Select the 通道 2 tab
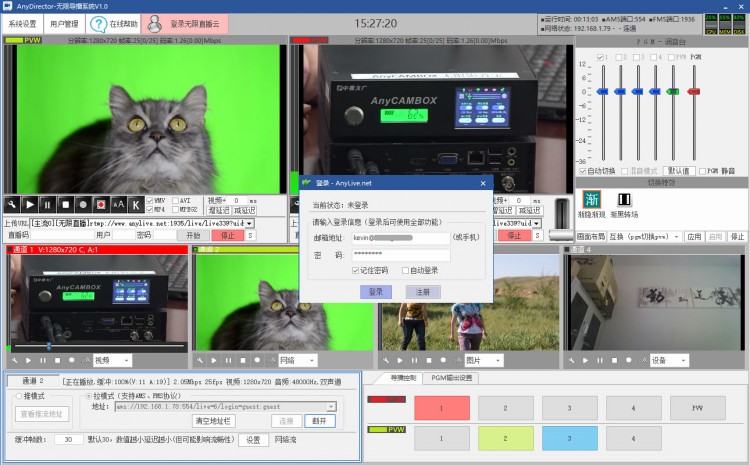Screen dimensions: 750x465 [x=33, y=381]
